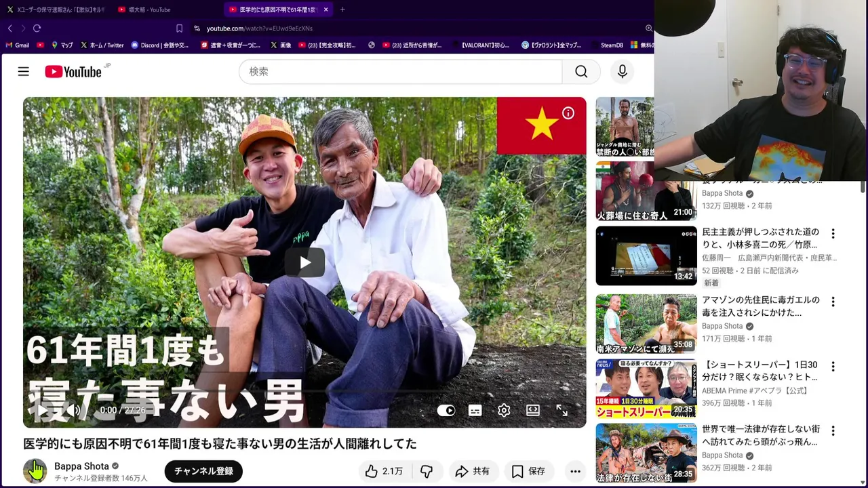Screen dimensions: 868x488
Task: Click ABEMA Prime #アベプラ channel name
Action: point(755,391)
